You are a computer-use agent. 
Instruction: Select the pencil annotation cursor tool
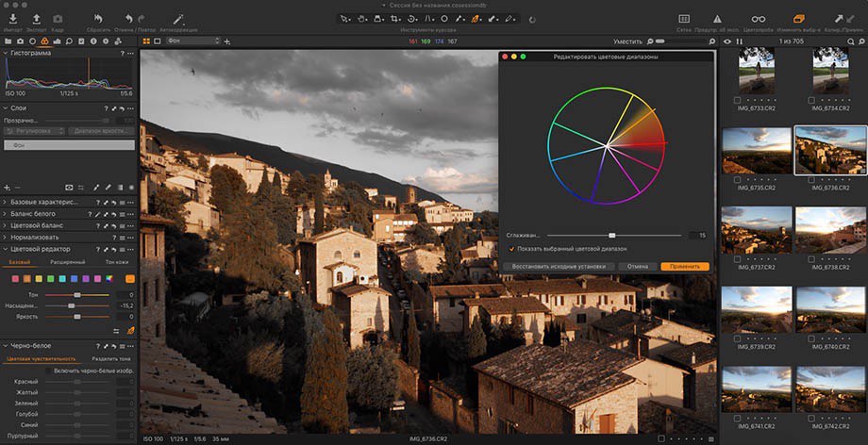pyautogui.click(x=509, y=19)
